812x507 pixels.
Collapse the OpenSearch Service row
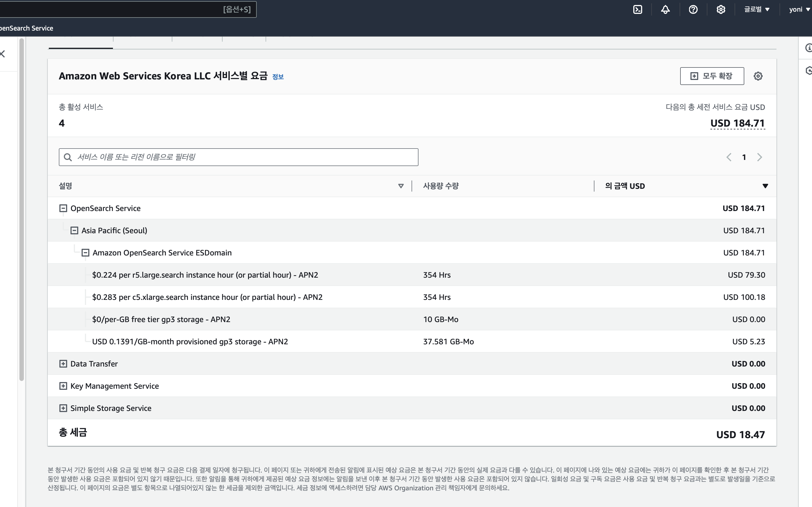[x=63, y=208]
